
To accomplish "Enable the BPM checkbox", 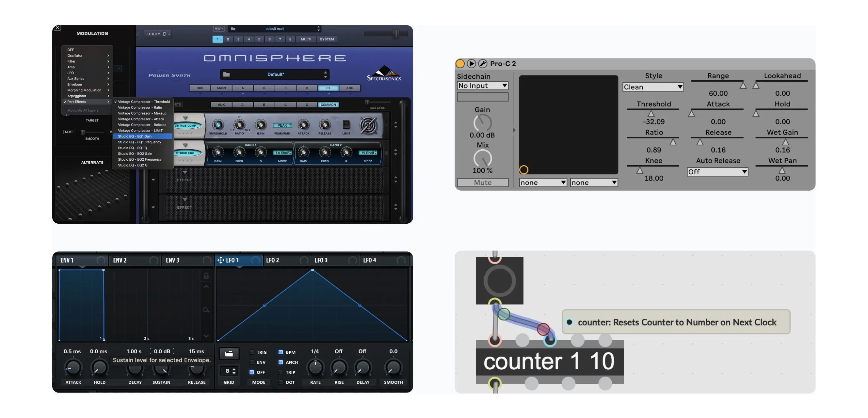I will tap(280, 352).
